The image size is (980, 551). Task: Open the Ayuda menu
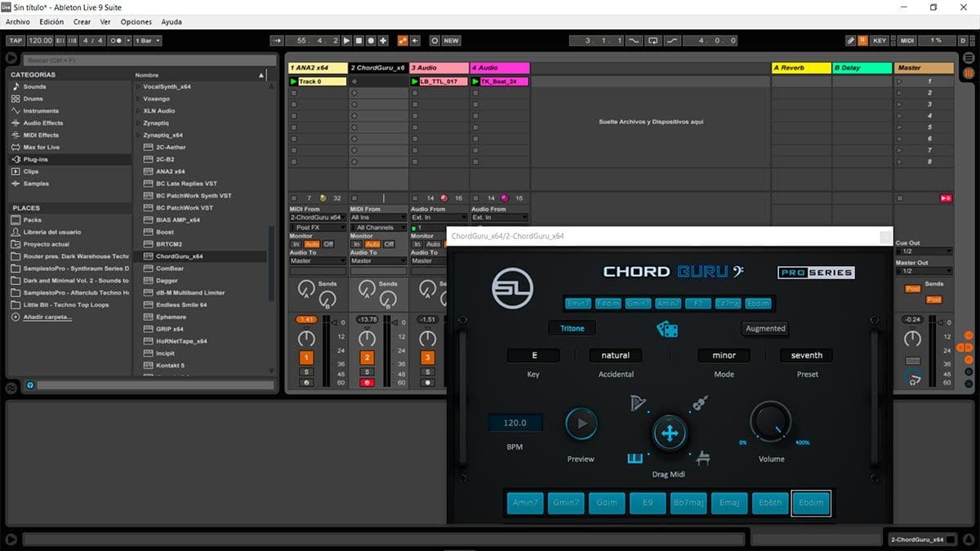(171, 22)
